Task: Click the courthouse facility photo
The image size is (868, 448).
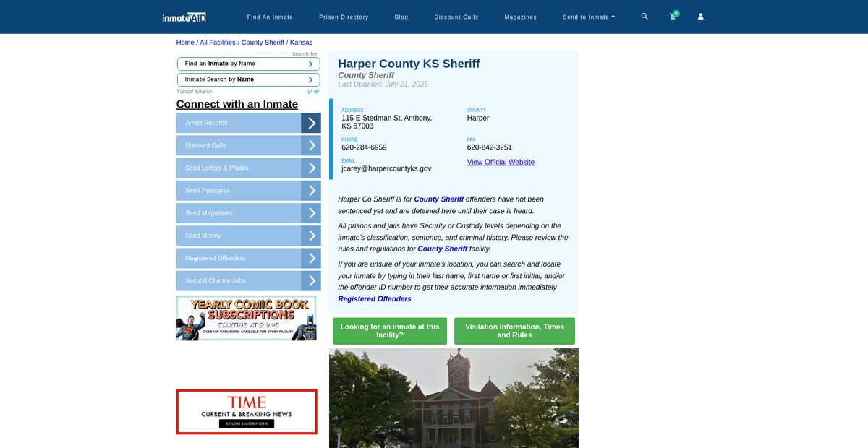Action: [x=454, y=398]
